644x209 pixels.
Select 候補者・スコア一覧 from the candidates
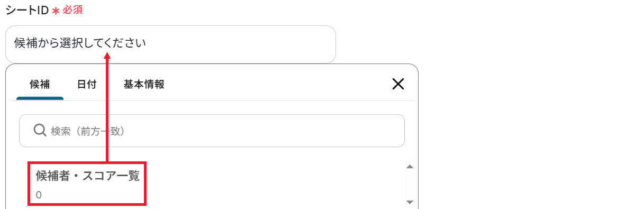click(88, 176)
